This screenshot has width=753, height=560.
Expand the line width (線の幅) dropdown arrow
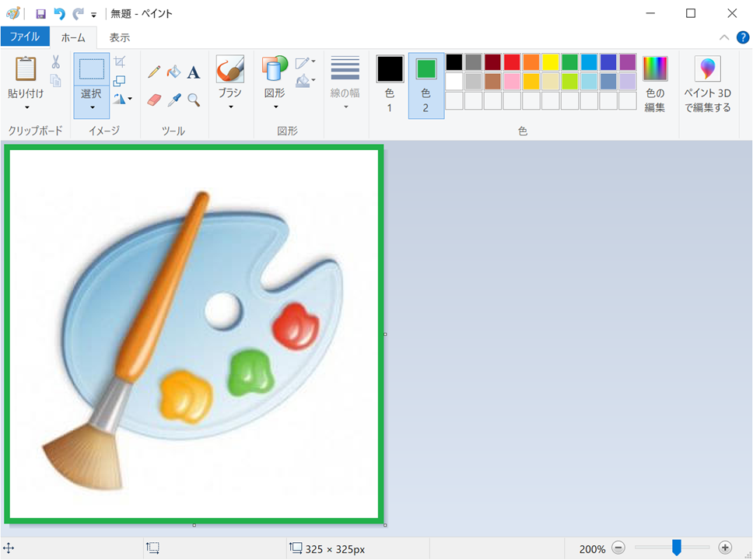coord(345,107)
